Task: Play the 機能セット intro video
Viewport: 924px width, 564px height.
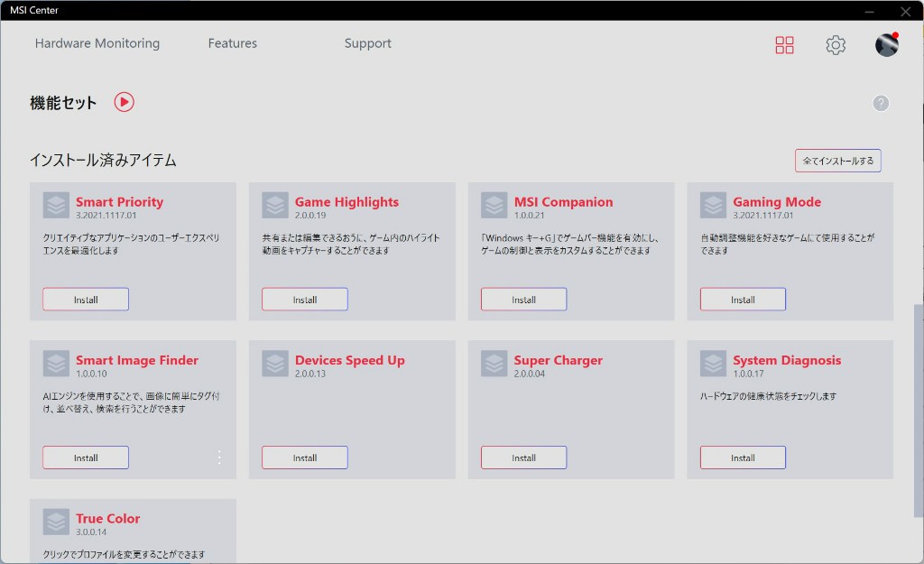Action: coord(124,102)
